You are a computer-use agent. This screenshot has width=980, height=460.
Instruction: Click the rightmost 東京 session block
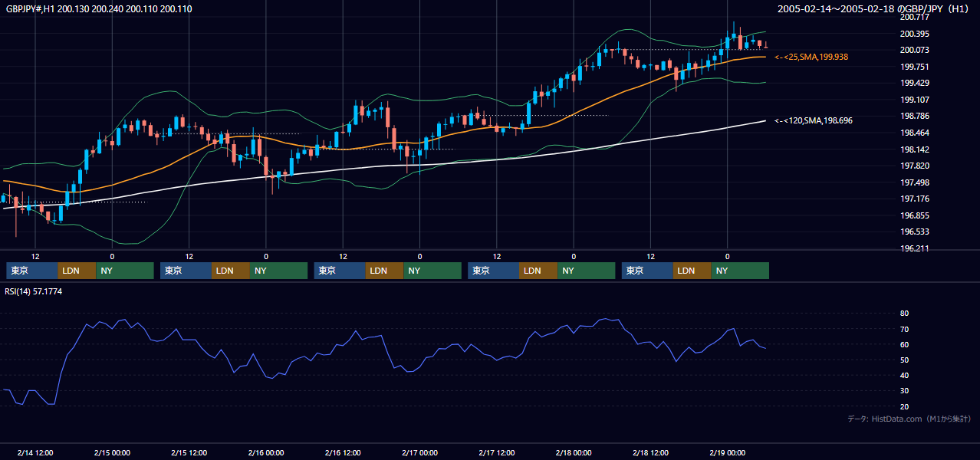(x=648, y=271)
